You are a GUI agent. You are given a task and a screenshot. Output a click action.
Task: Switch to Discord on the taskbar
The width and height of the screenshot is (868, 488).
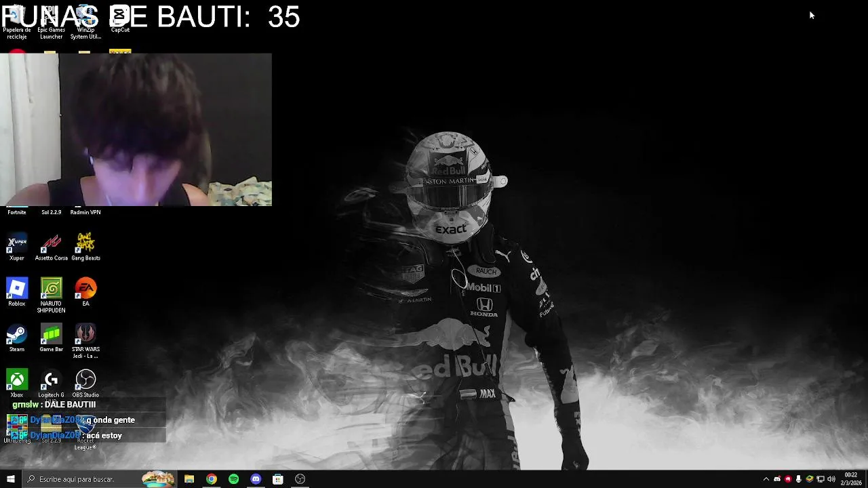point(256,479)
